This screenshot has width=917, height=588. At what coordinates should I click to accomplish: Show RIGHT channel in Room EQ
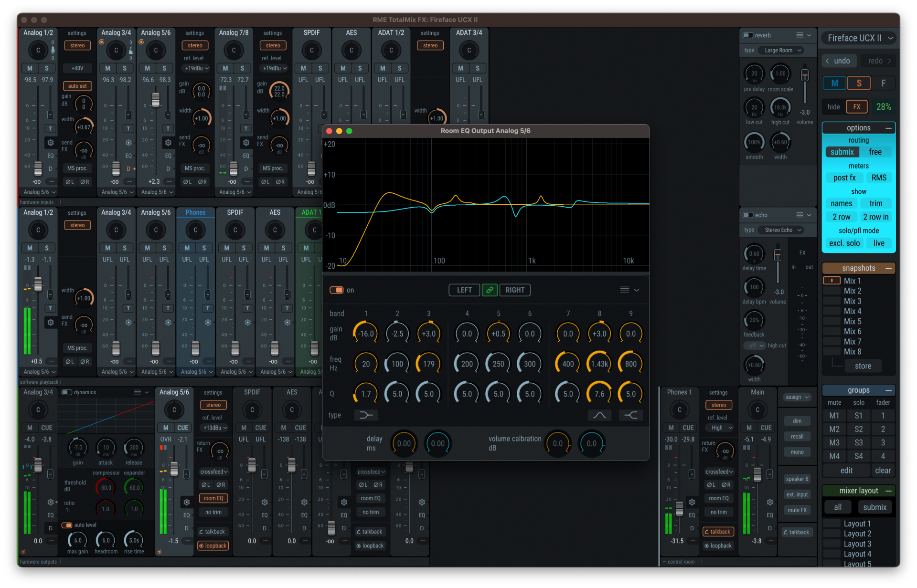515,290
